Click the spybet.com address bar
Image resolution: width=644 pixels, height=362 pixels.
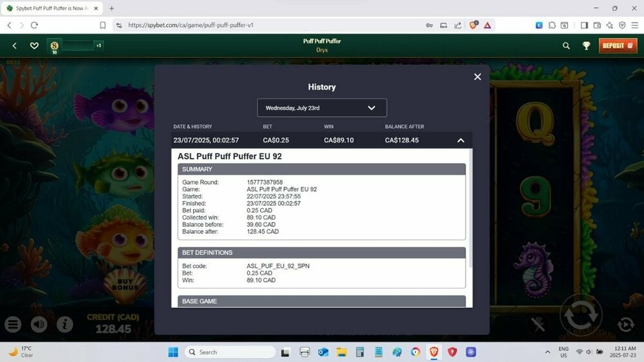coord(271,25)
